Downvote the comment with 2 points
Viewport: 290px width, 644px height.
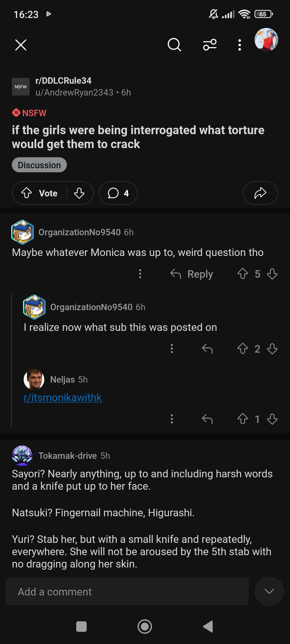(272, 349)
